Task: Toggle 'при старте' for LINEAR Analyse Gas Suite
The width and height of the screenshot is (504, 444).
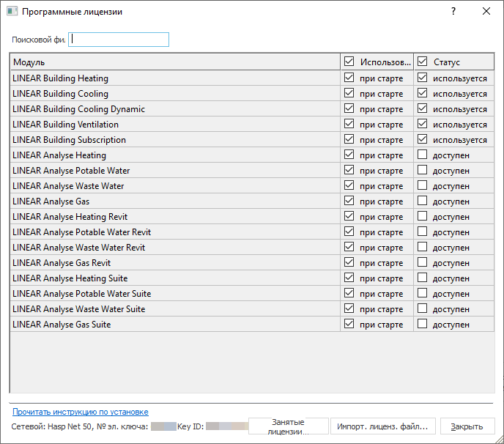Action: coord(349,324)
